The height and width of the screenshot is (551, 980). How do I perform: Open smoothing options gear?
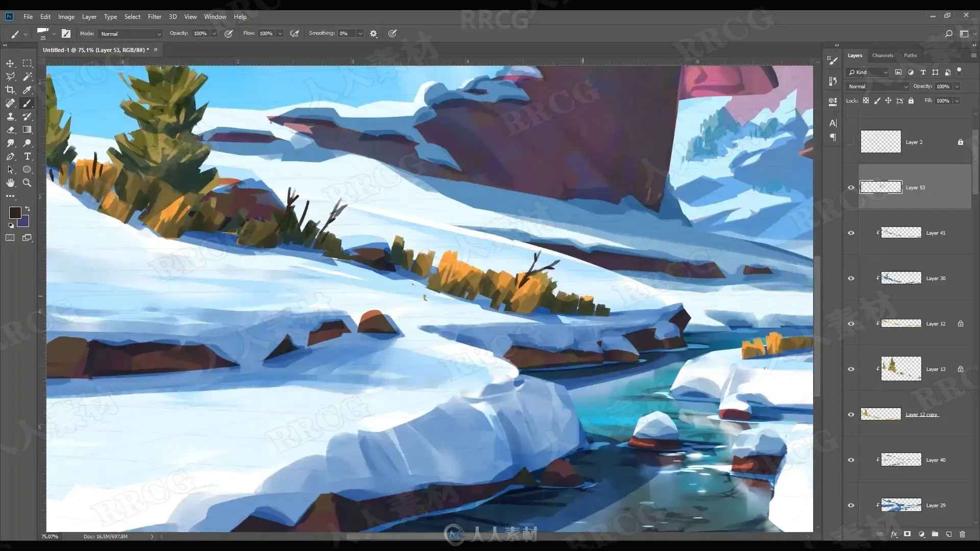pyautogui.click(x=374, y=34)
